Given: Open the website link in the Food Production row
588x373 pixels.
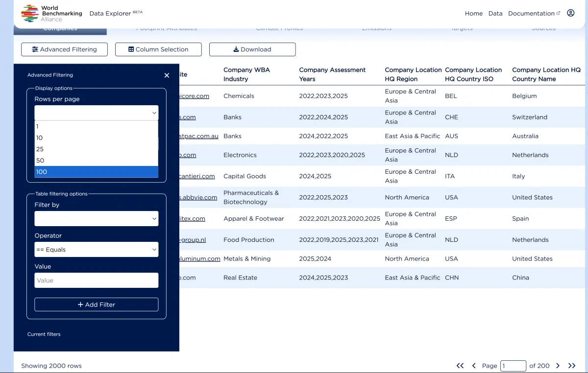Looking at the screenshot, I should 193,240.
